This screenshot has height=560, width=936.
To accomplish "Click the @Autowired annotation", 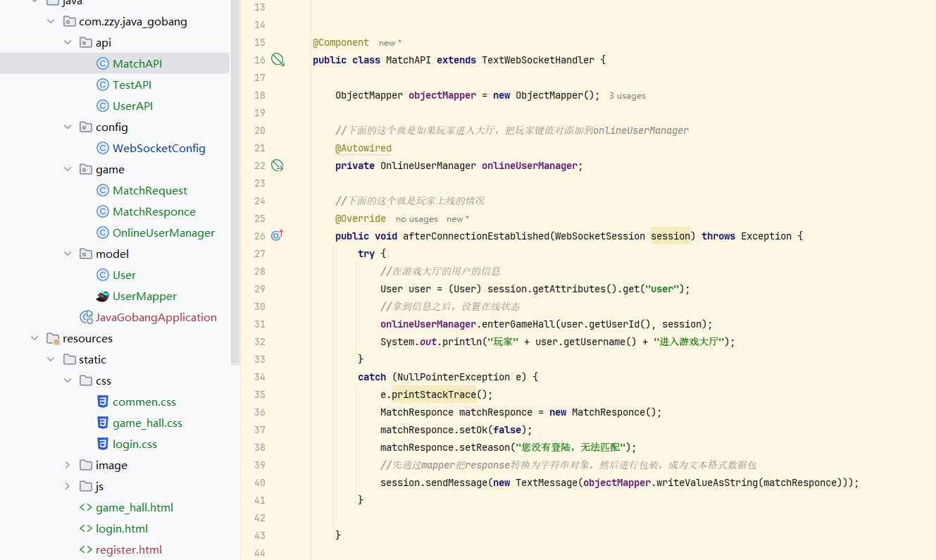I will tap(363, 148).
